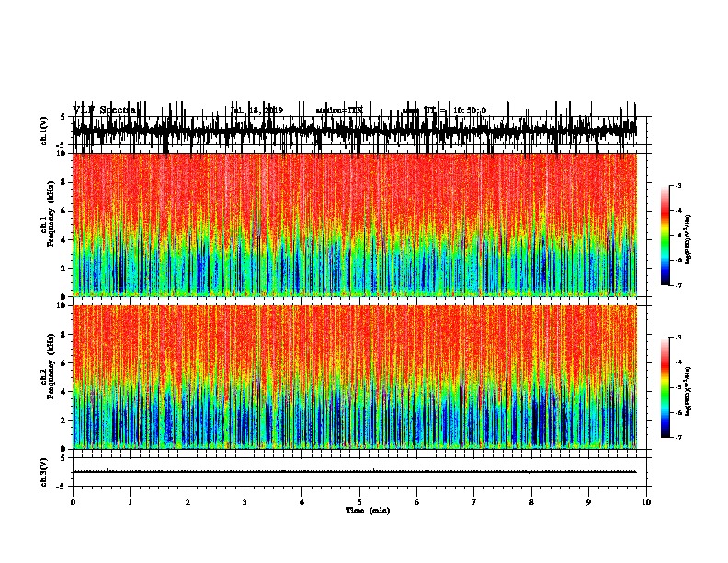
Task: Click the ch.1 spectrogram panel
Action: 355,224
